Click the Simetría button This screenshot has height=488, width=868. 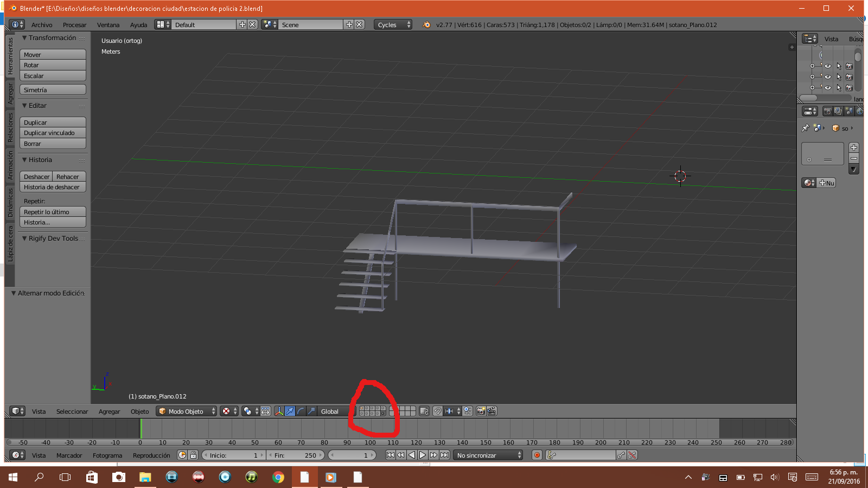click(x=53, y=90)
